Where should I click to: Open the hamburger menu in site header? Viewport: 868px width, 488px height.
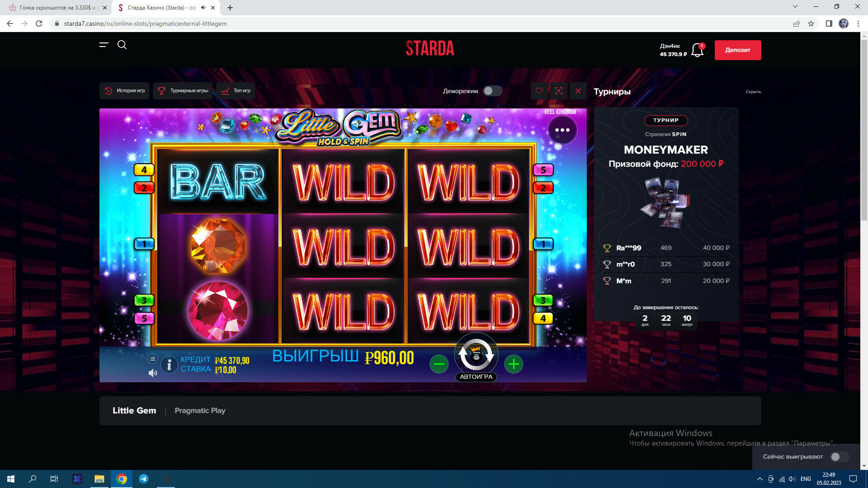(x=104, y=45)
